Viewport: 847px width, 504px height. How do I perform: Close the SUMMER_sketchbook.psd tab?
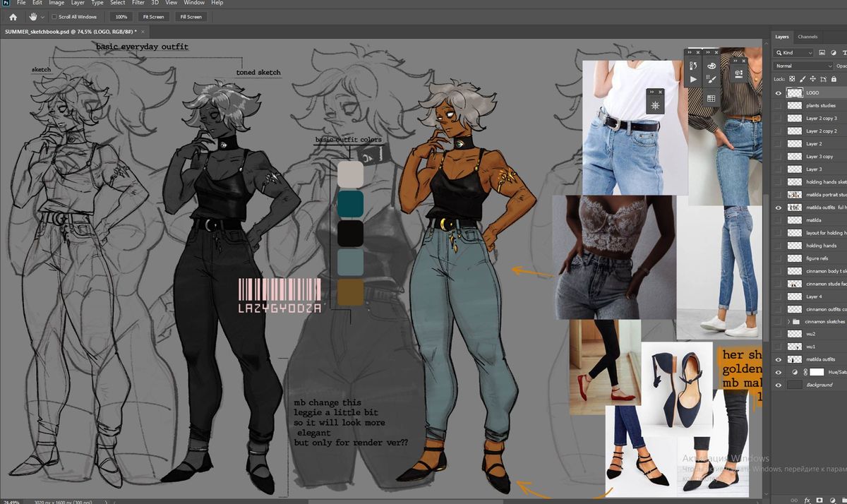pos(143,32)
